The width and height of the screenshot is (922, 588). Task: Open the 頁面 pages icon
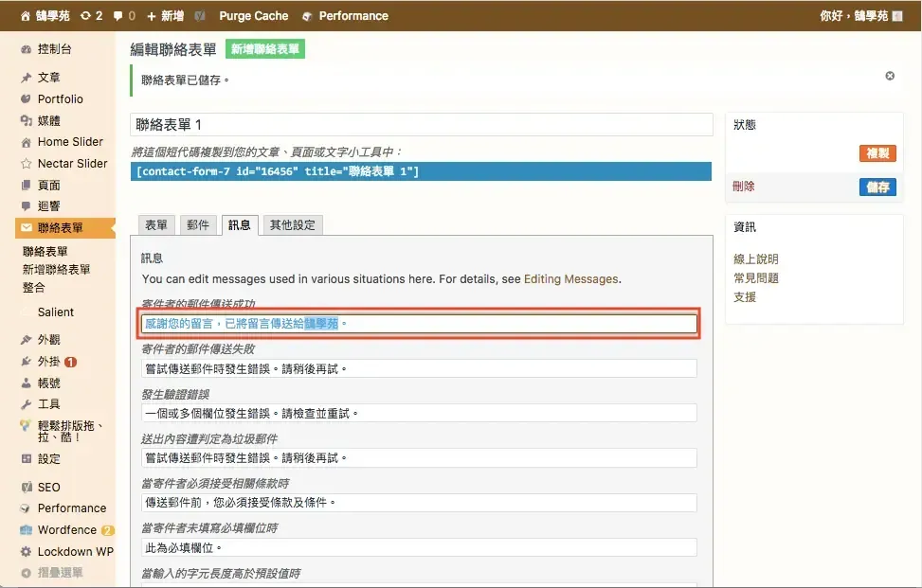tap(26, 185)
